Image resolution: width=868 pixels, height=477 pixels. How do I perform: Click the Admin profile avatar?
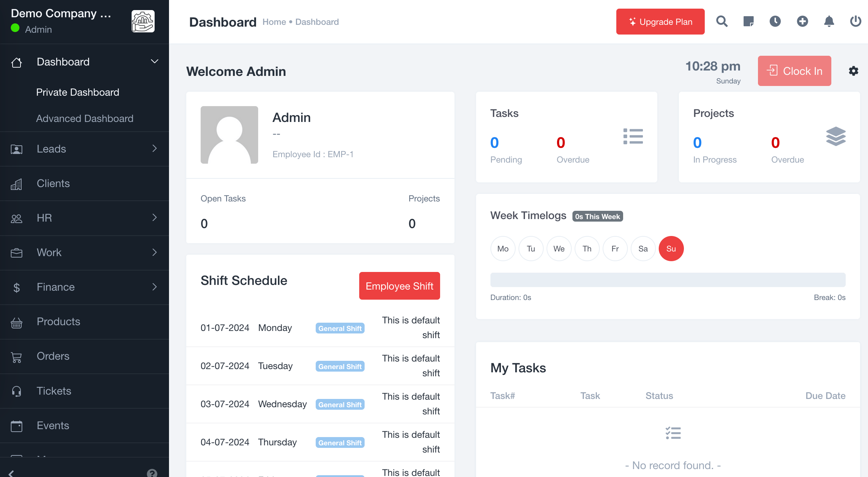tap(229, 135)
